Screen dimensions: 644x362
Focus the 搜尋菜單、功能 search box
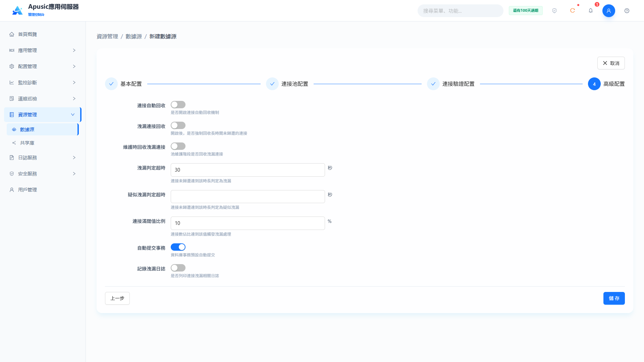click(460, 11)
